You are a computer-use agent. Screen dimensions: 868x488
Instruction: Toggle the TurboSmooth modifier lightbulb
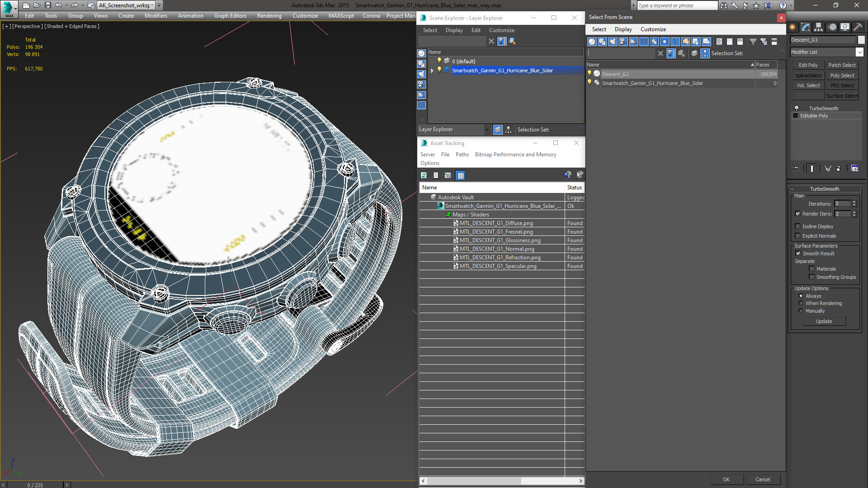(x=797, y=108)
